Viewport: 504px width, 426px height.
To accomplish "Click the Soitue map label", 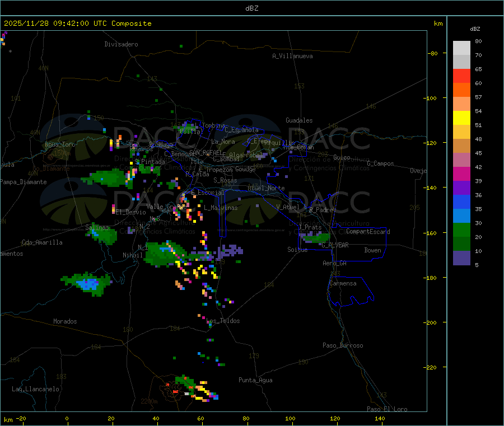I will coord(297,249).
